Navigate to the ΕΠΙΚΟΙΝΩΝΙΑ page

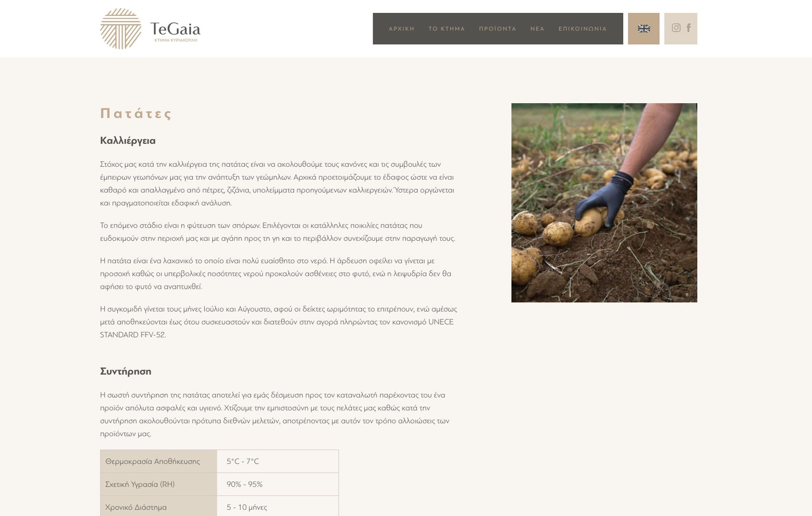pos(582,29)
